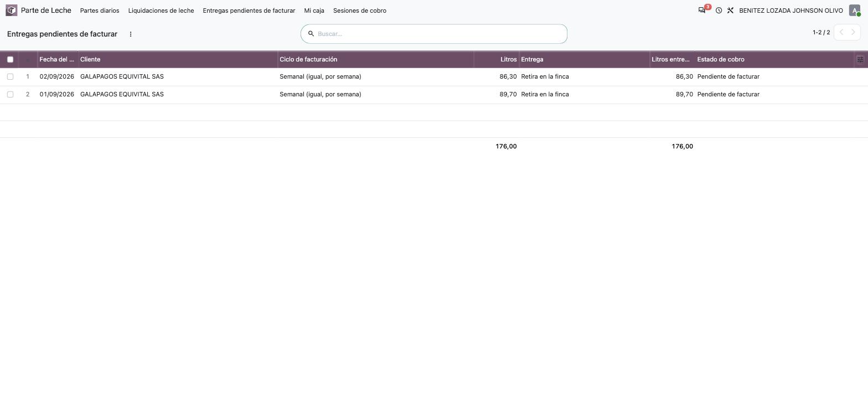Open the messages icon with badge 3
868x411 pixels.
702,11
